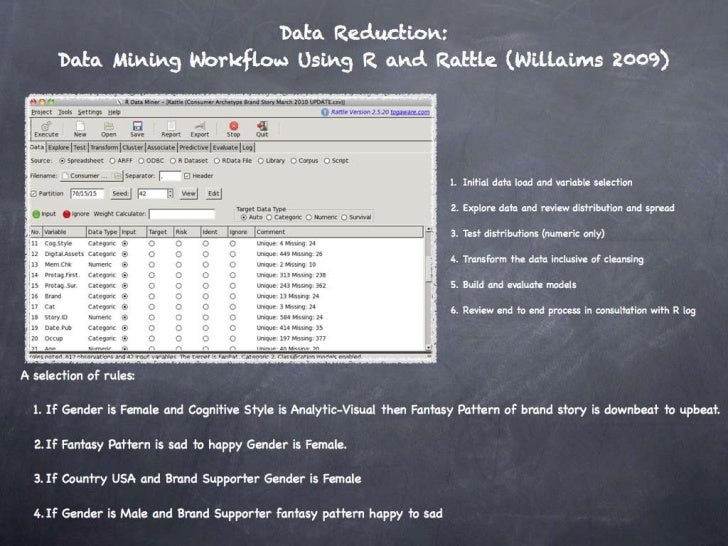The image size is (728, 546).
Task: Switch to the Associate tab
Action: click(161, 147)
